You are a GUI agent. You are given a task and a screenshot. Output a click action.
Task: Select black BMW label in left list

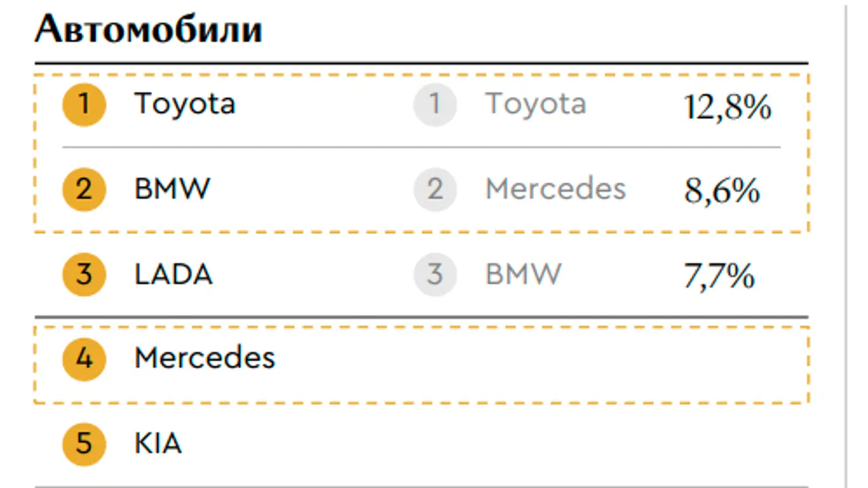click(x=172, y=189)
